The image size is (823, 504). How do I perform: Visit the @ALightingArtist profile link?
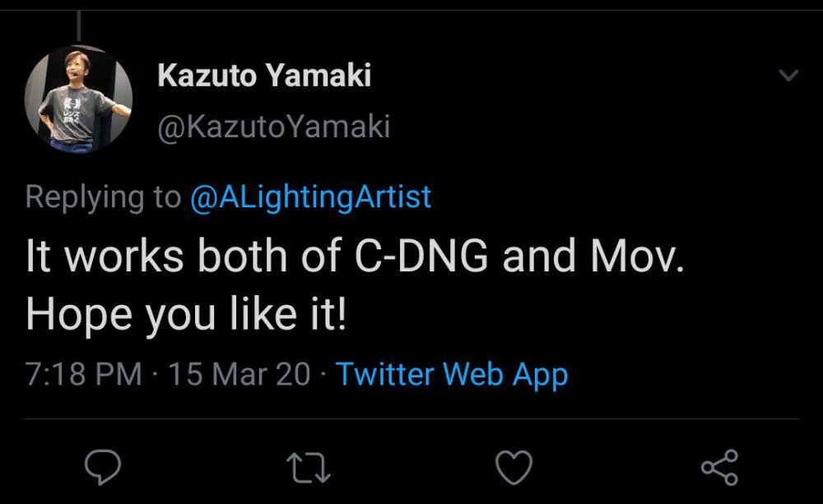[x=310, y=198]
